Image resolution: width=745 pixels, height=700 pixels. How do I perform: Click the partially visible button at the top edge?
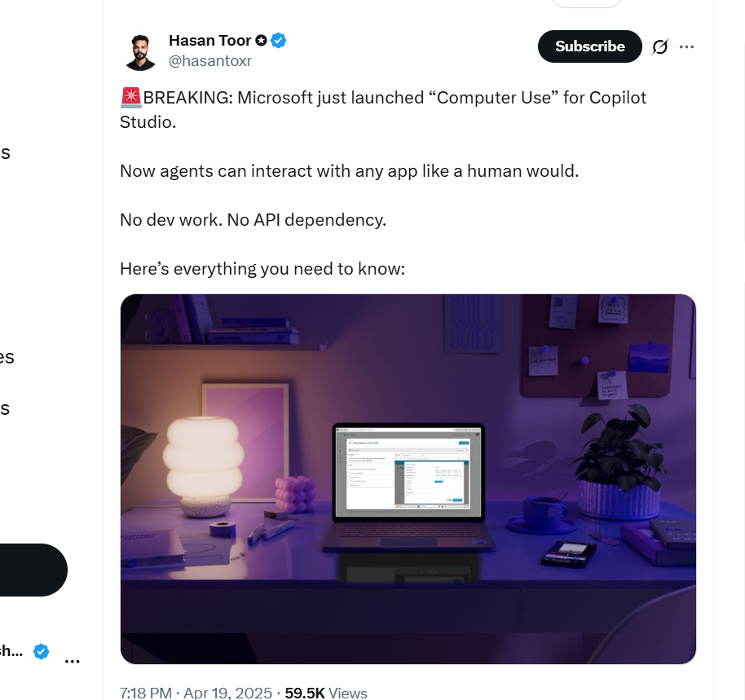coord(586,3)
